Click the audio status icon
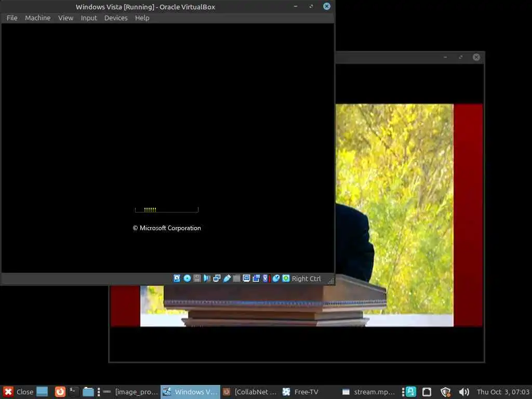Image resolution: width=532 pixels, height=399 pixels. coord(207,278)
